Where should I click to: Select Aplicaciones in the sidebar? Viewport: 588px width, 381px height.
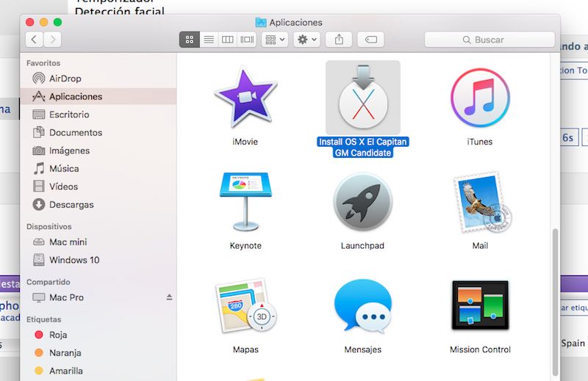coord(98,96)
